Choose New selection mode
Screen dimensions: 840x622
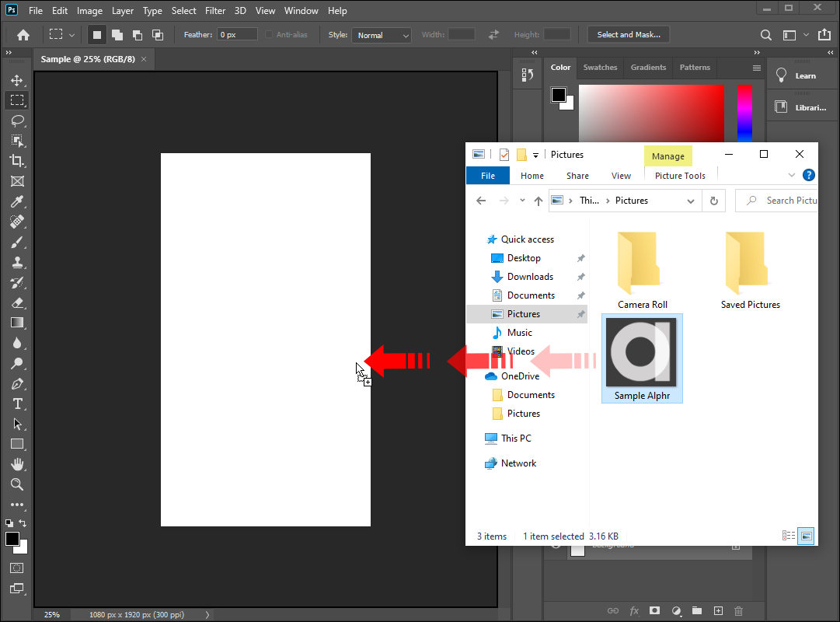coord(97,35)
